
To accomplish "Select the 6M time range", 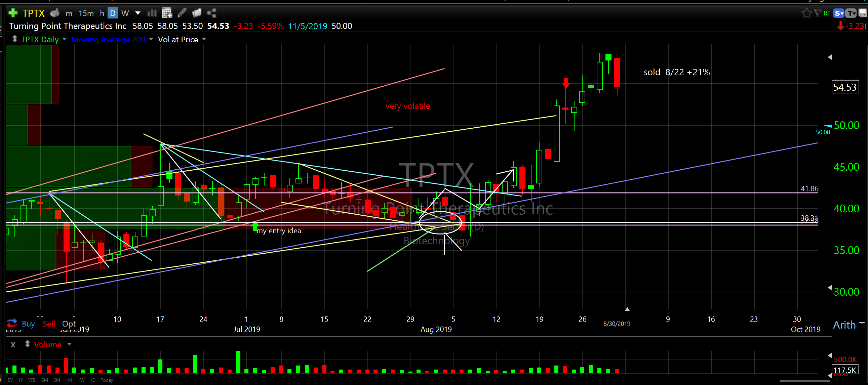I will point(44,380).
